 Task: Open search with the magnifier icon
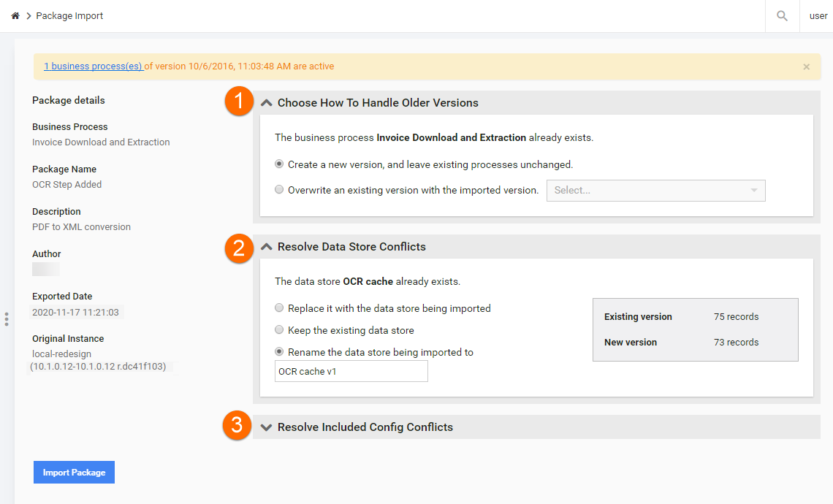[x=782, y=16]
